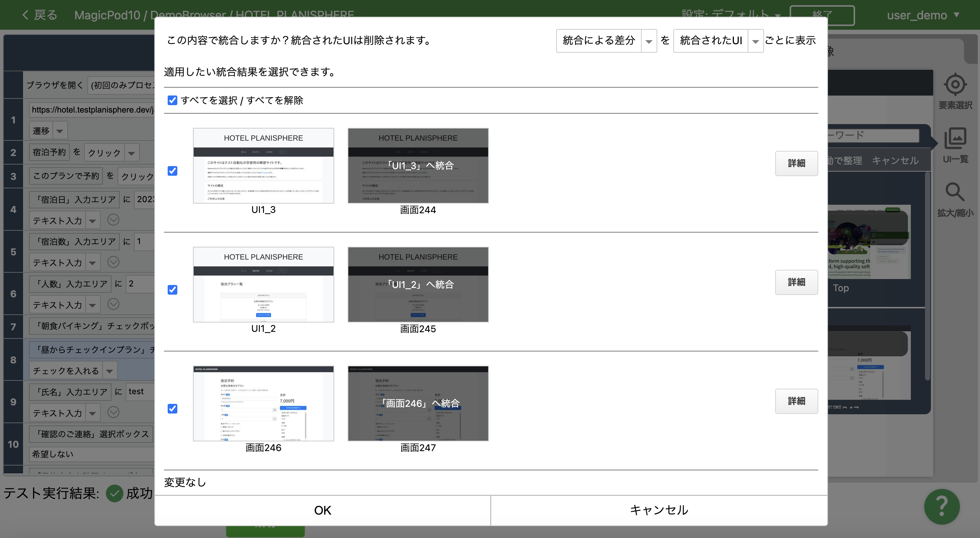The image size is (980, 538).
Task: Click 詳細 for the UI1_2 merge
Action: point(796,282)
